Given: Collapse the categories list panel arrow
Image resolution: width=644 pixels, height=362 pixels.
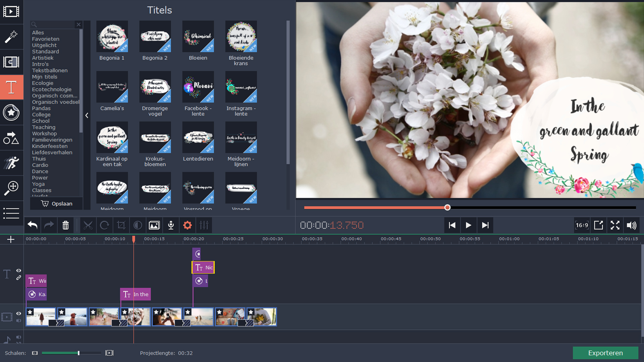Looking at the screenshot, I should (x=87, y=115).
